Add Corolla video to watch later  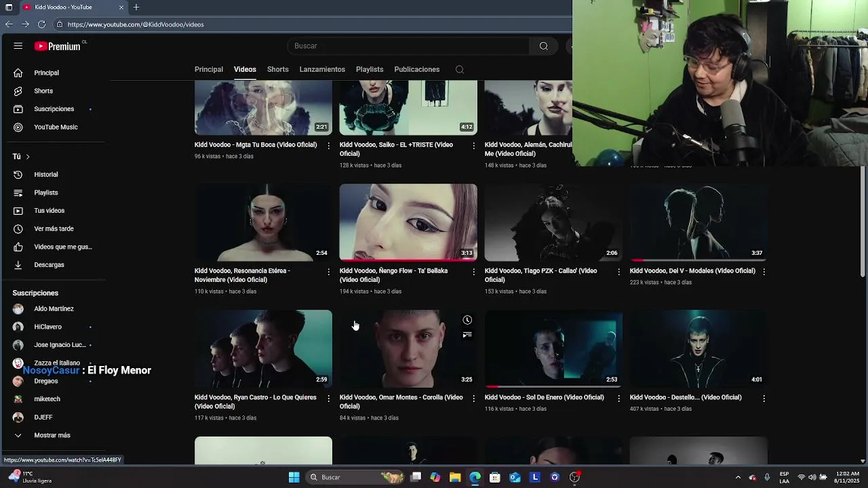tap(467, 320)
